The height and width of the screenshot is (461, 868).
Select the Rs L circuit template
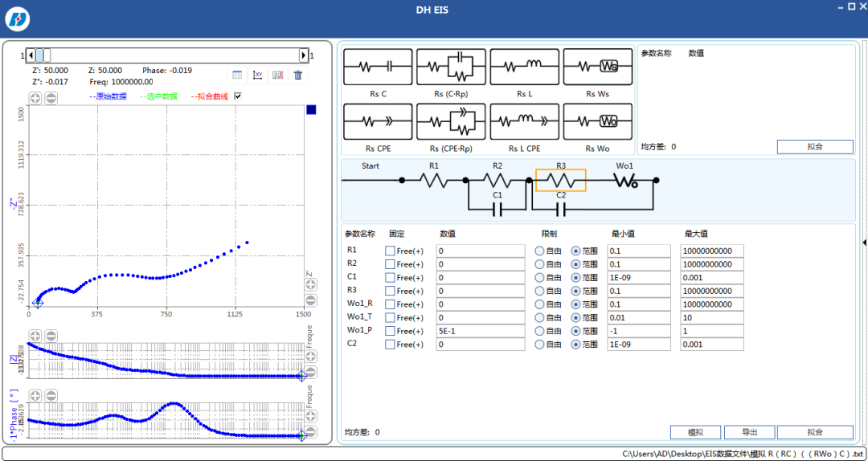(x=524, y=67)
